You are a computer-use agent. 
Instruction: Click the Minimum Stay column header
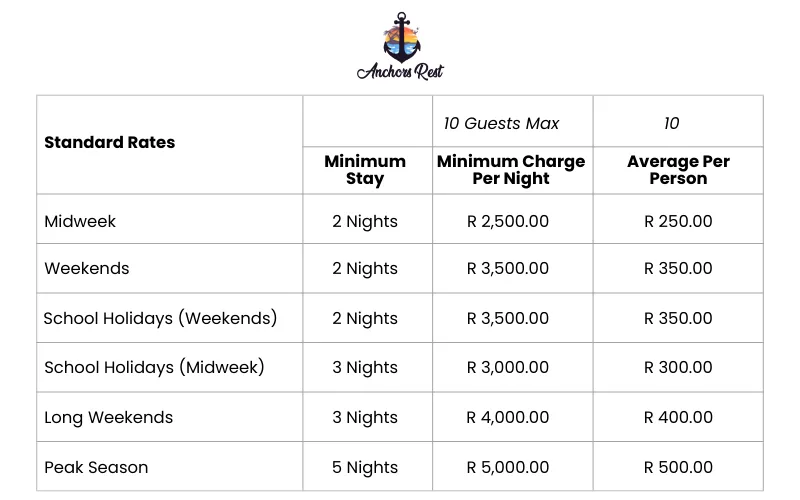(x=365, y=170)
